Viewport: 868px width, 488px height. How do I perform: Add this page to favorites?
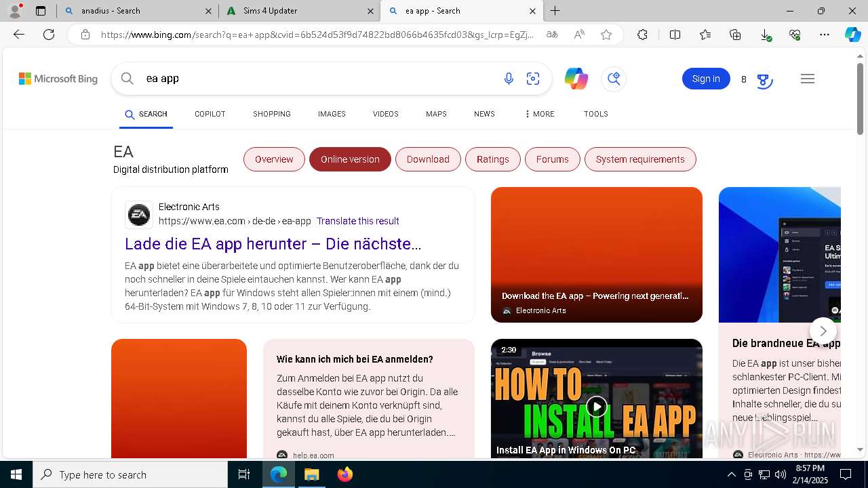pyautogui.click(x=606, y=35)
